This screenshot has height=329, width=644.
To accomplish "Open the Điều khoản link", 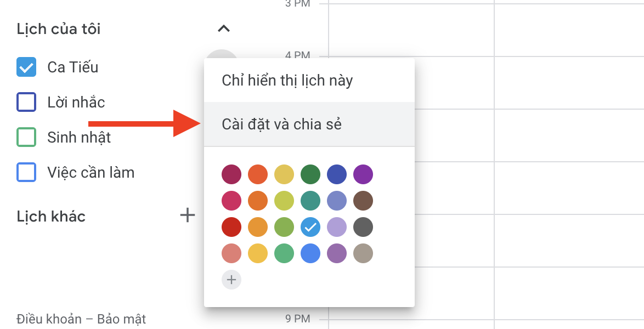I will [49, 319].
